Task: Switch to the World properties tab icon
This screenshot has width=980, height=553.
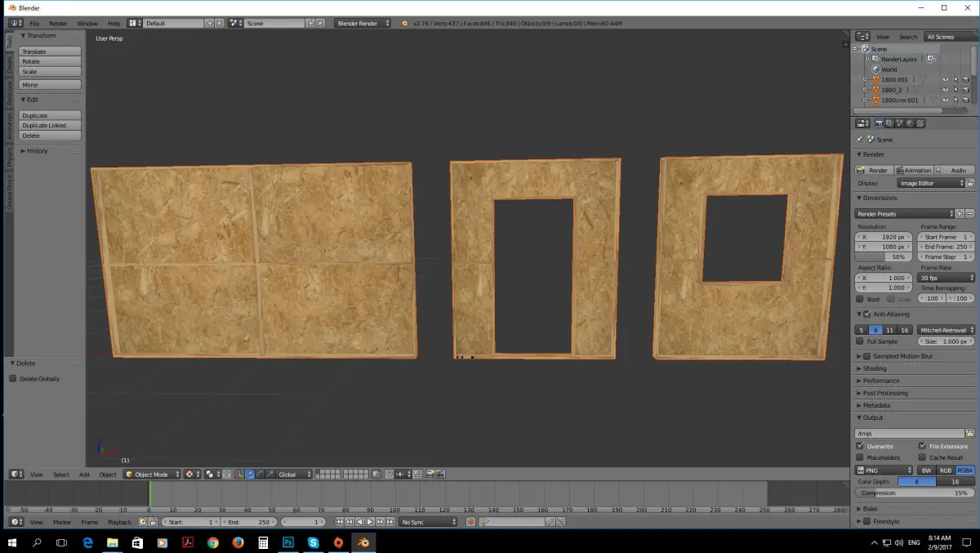Action: coord(910,123)
